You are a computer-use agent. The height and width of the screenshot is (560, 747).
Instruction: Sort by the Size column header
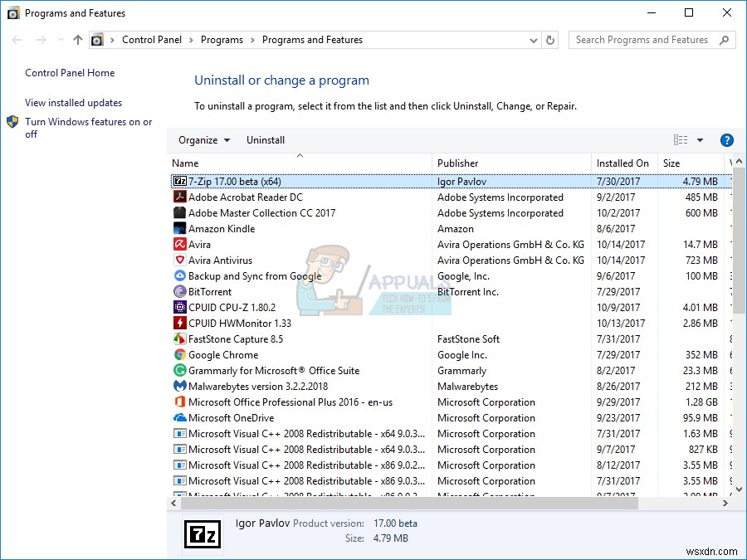[x=691, y=163]
